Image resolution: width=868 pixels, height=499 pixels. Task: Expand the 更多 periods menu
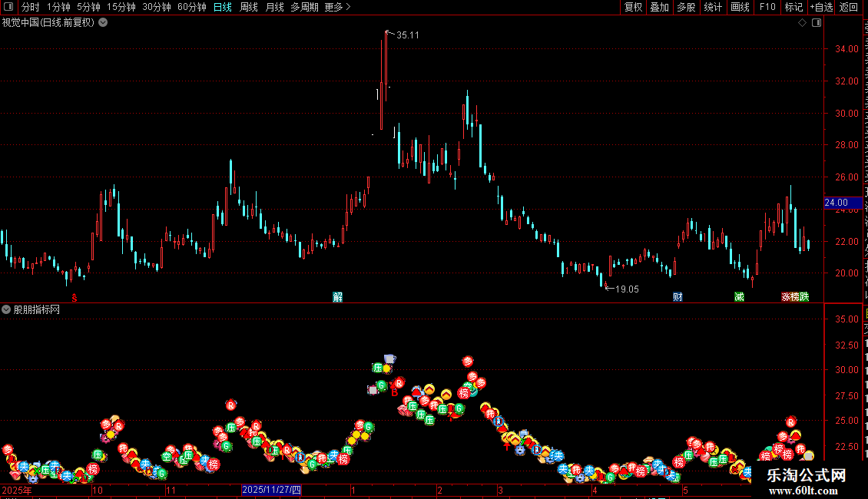pos(337,7)
